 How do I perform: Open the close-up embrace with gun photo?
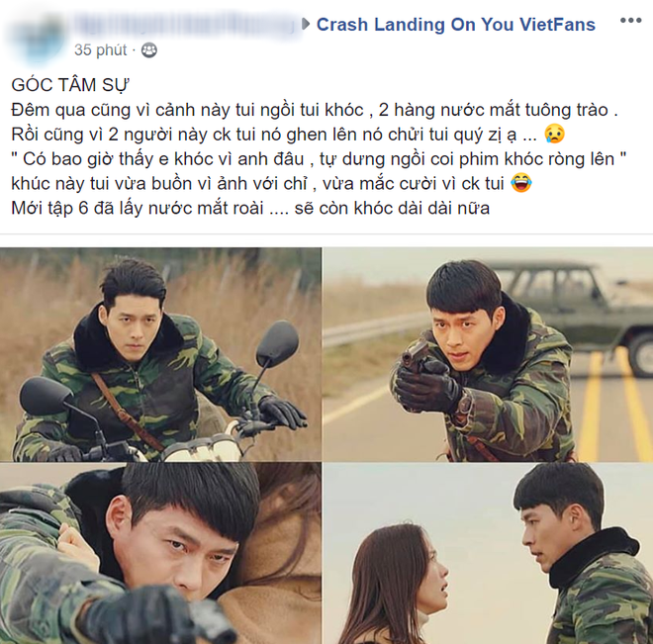click(x=160, y=553)
